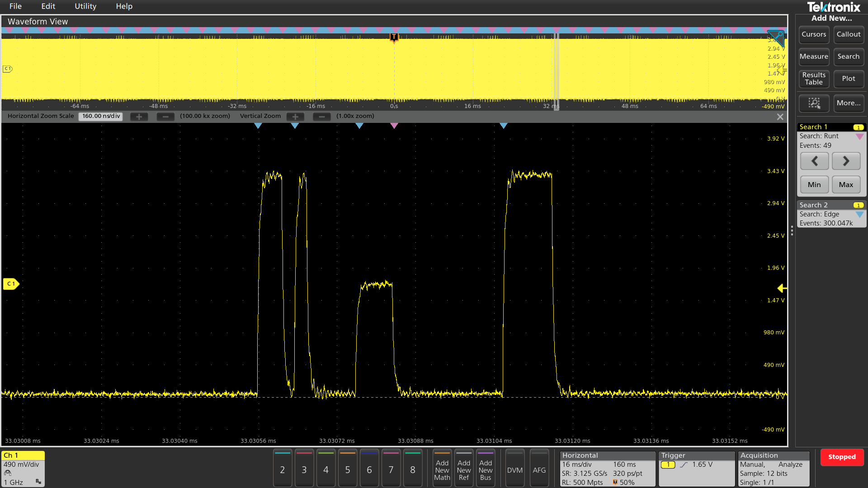Turn on channel 8
This screenshot has height=488, width=868.
click(x=413, y=469)
